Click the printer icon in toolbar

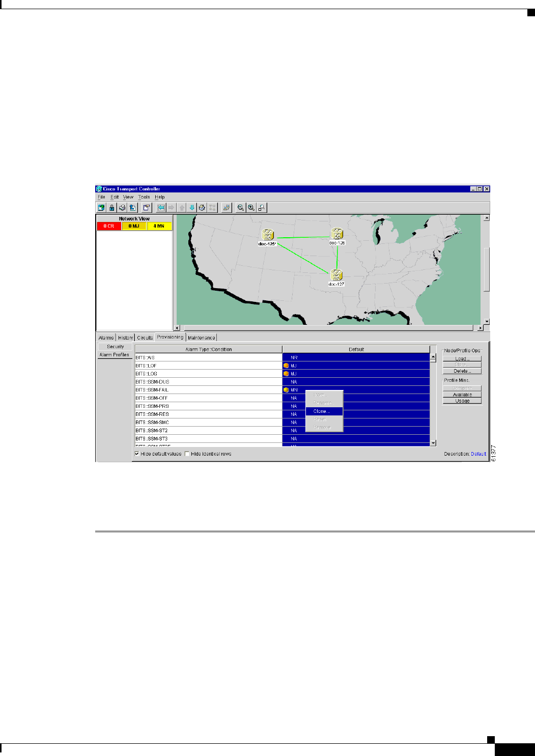(122, 208)
